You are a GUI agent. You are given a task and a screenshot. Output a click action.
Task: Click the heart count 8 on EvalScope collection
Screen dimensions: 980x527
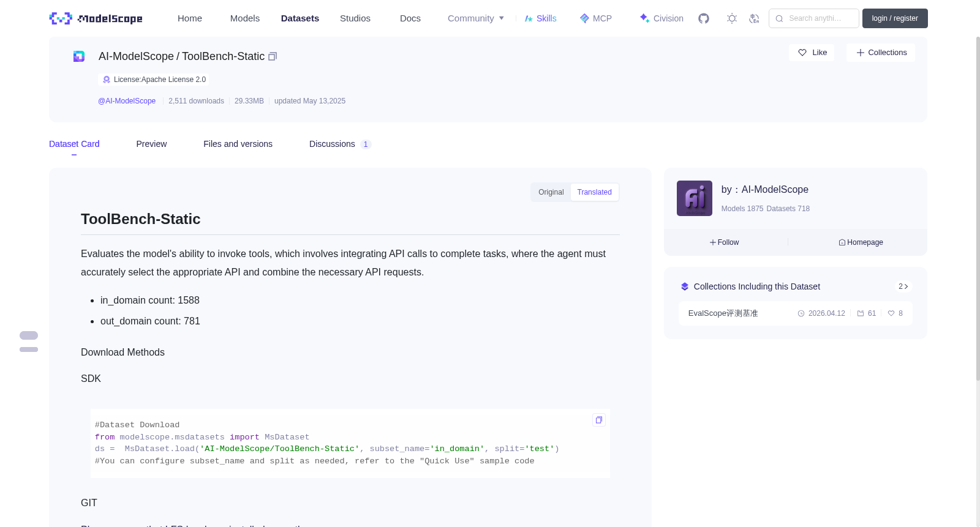(895, 313)
